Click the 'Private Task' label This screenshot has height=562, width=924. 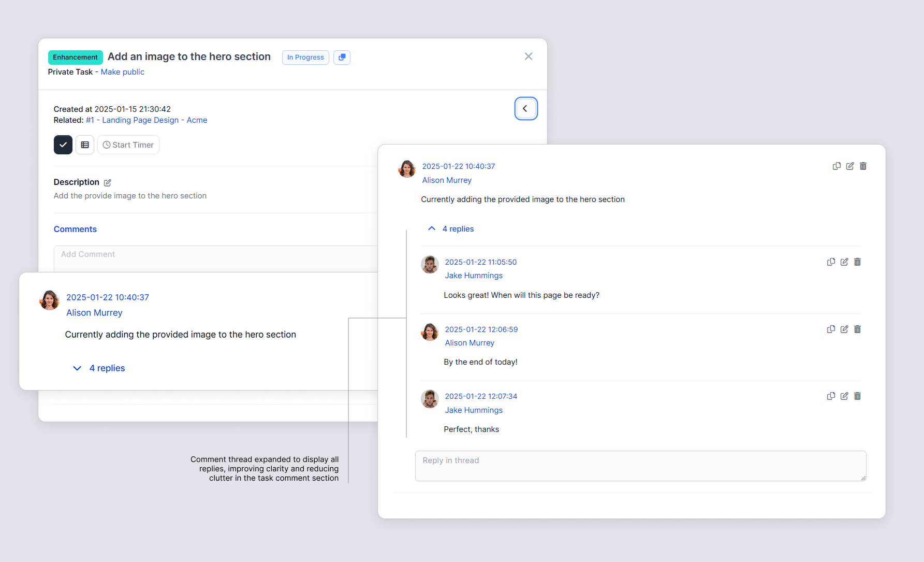70,72
